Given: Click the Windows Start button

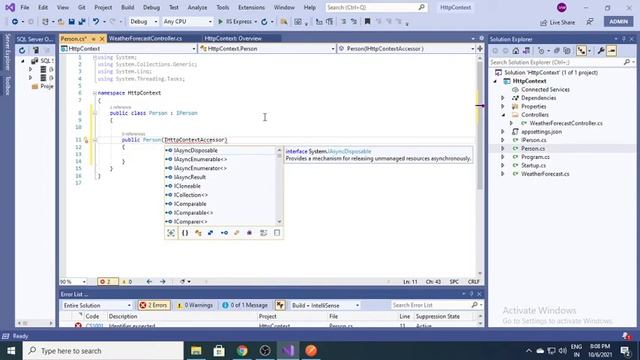Looking at the screenshot, I should pyautogui.click(x=11, y=351).
